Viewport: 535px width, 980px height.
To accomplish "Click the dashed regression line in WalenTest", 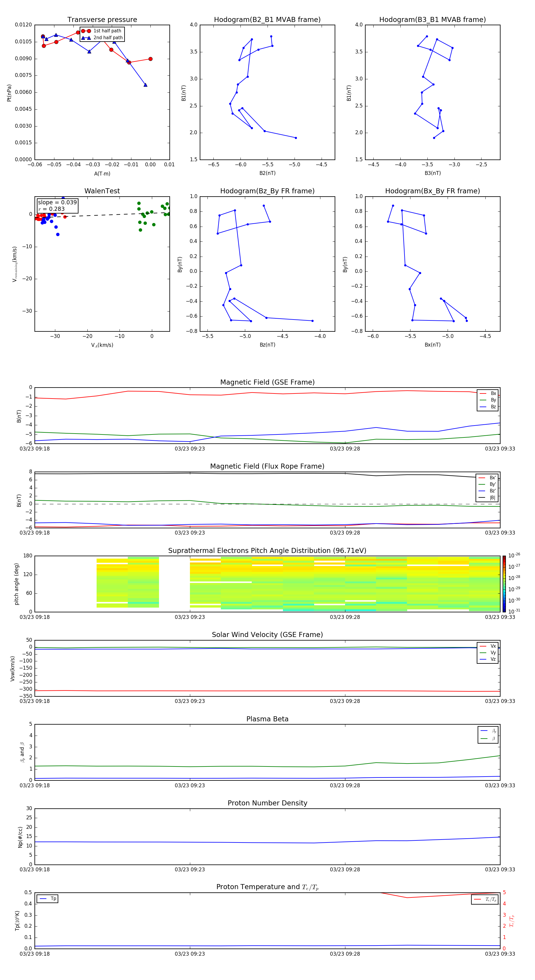I will click(102, 215).
